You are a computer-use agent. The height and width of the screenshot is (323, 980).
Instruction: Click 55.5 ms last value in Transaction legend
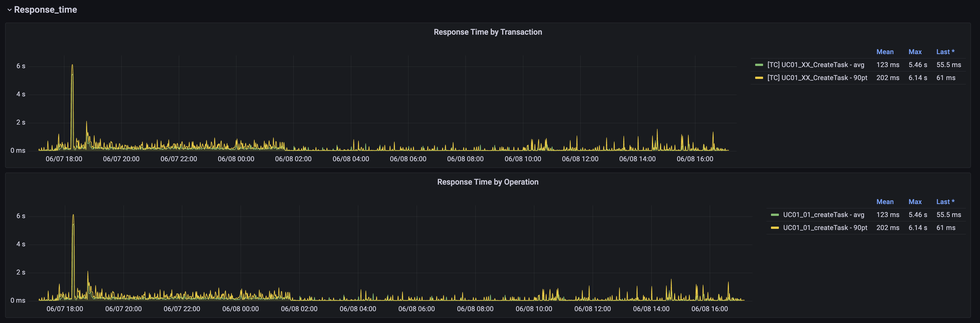[x=949, y=65]
